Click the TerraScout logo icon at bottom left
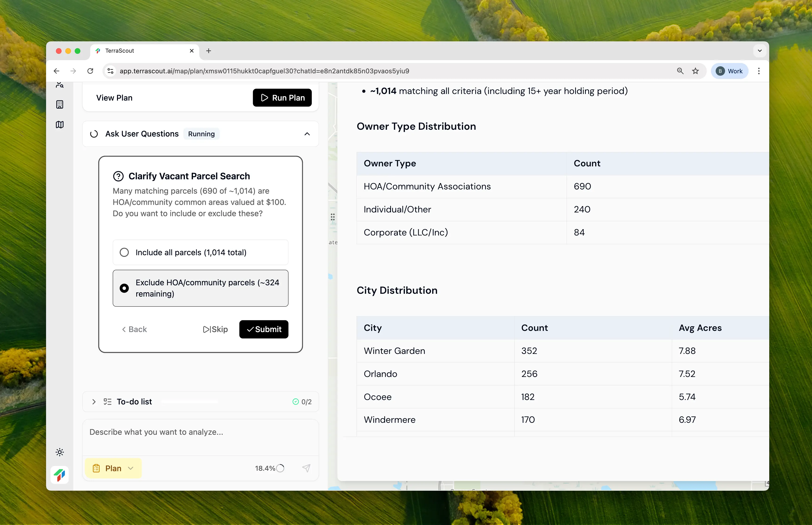 (x=60, y=474)
